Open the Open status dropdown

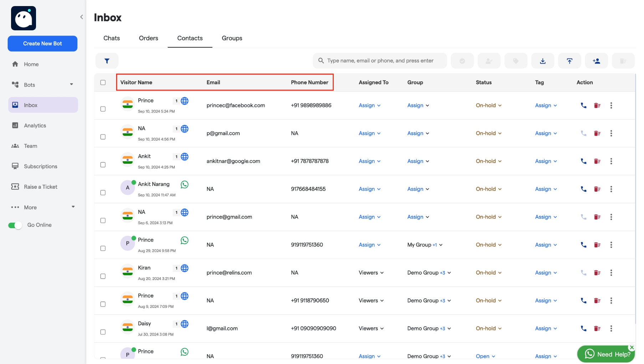[485, 356]
